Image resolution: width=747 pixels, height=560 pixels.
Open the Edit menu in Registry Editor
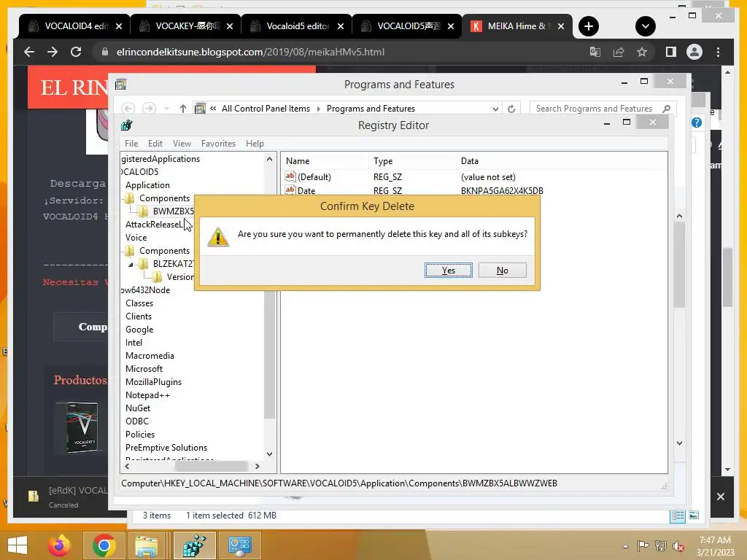tap(155, 144)
